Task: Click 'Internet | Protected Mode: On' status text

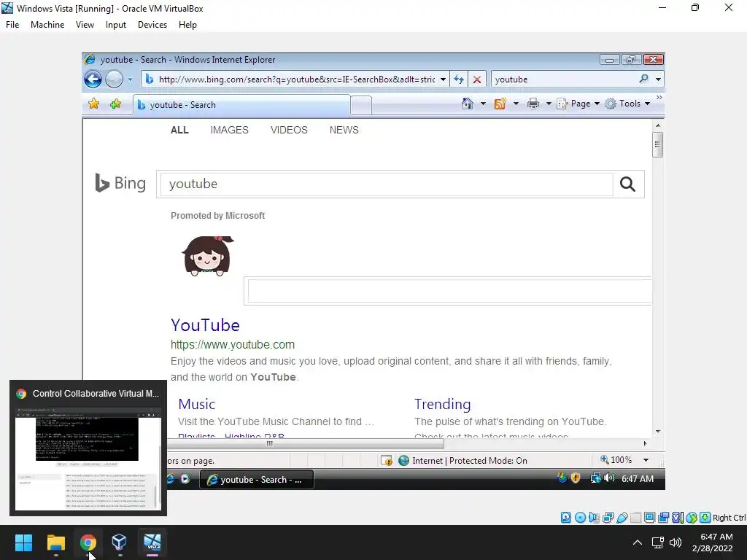Action: point(470,461)
